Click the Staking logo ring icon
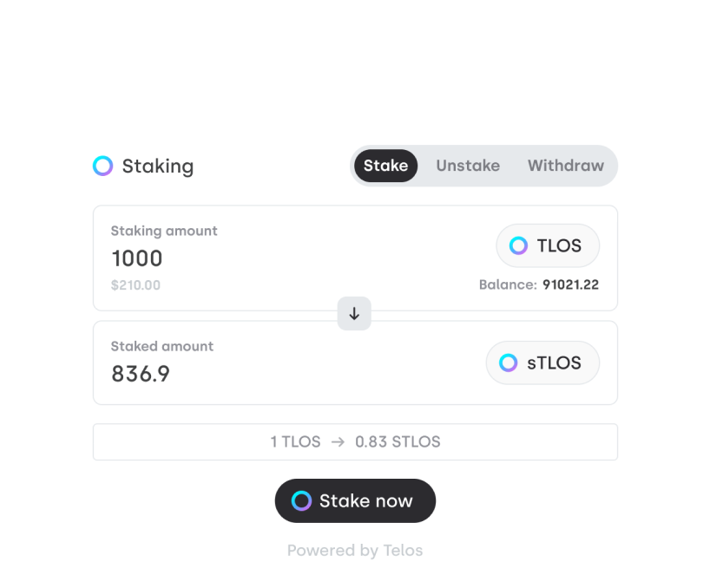The height and width of the screenshot is (588, 710). click(x=102, y=166)
